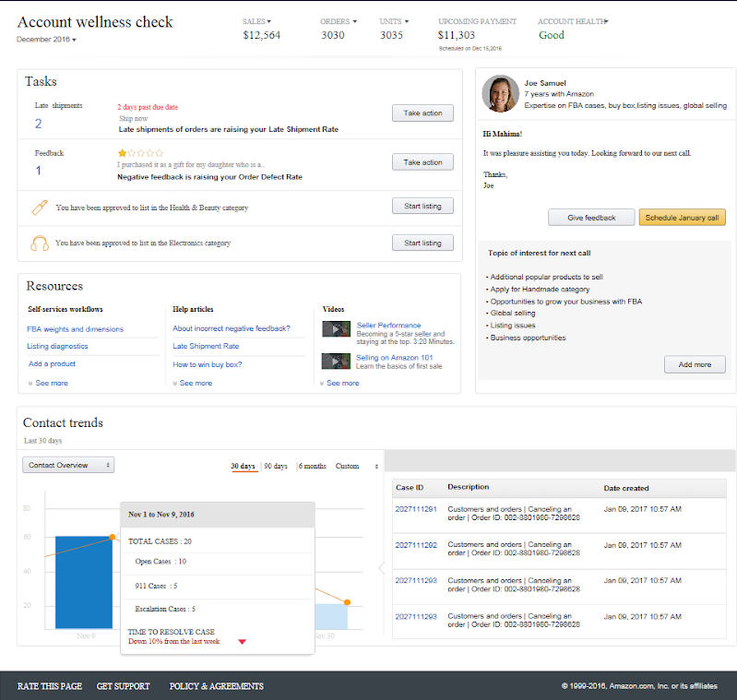Open the UNITS metric dropdown
This screenshot has height=700, width=737.
pyautogui.click(x=394, y=21)
